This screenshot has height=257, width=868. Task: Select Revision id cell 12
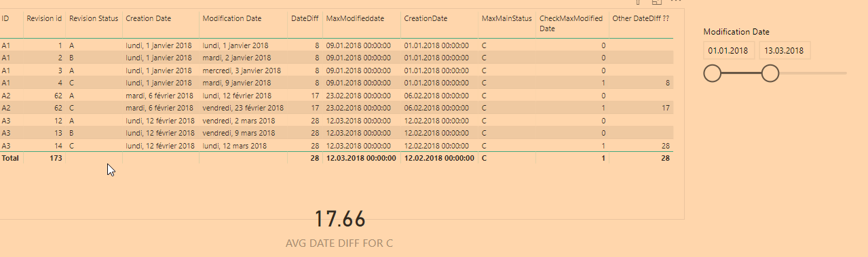[58, 121]
